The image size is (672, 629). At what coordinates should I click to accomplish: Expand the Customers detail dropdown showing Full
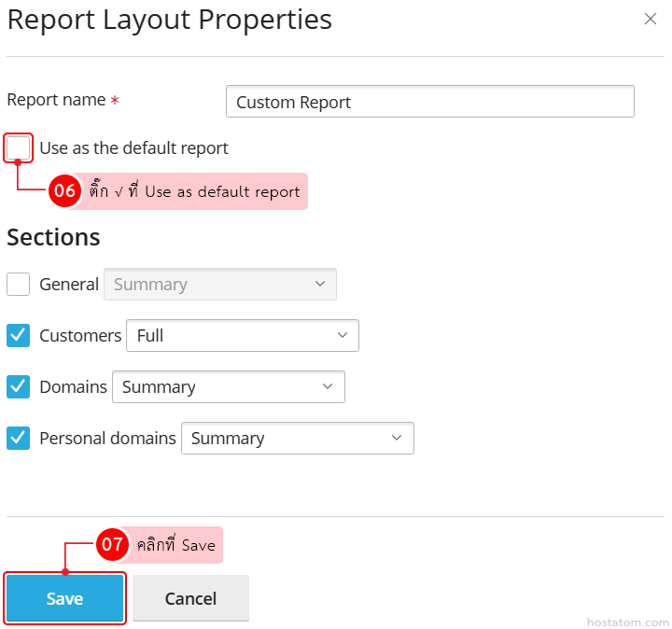[x=243, y=336]
